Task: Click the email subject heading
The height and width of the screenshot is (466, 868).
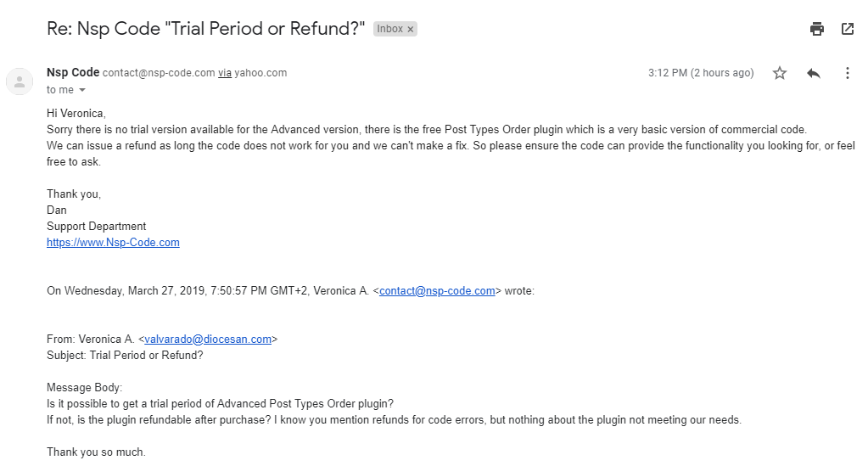Action: coord(206,29)
